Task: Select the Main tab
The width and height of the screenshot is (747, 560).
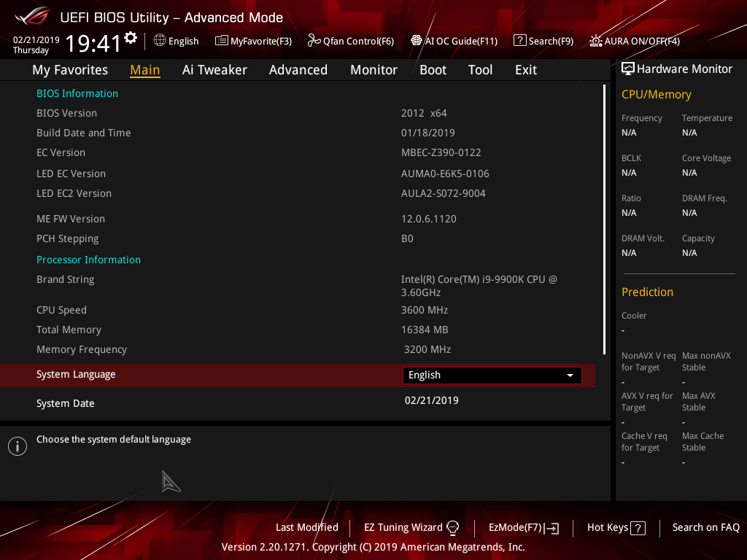Action: (x=145, y=70)
